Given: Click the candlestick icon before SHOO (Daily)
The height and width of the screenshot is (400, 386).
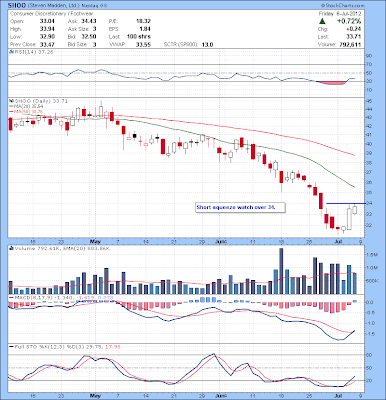Looking at the screenshot, I should (12, 100).
